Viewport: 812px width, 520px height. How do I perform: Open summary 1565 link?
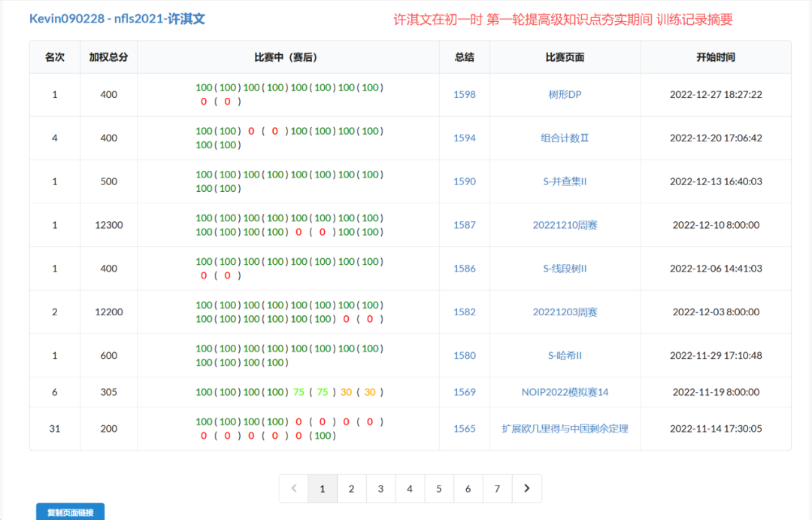[465, 429]
